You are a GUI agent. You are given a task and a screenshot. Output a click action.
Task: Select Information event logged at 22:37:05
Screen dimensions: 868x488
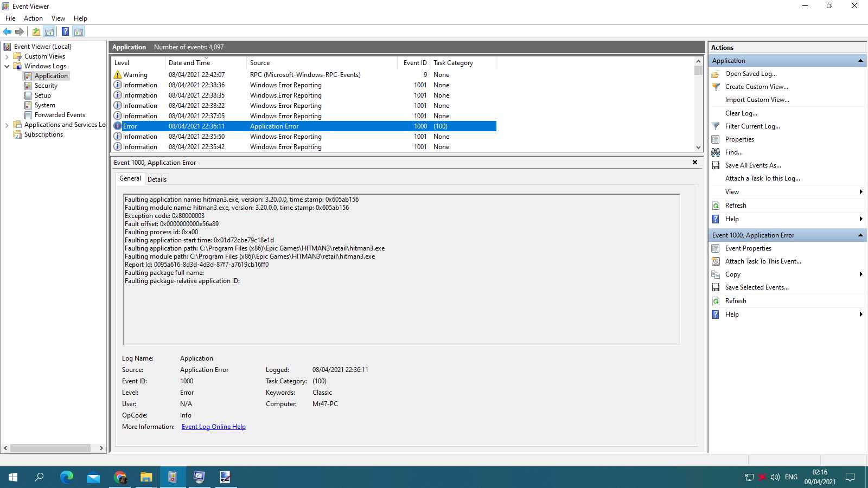(304, 116)
